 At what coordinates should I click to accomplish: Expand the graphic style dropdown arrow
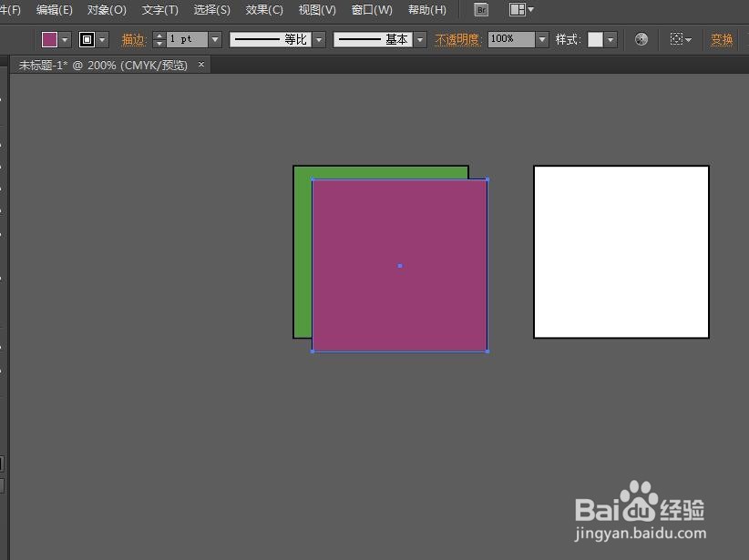click(x=610, y=40)
